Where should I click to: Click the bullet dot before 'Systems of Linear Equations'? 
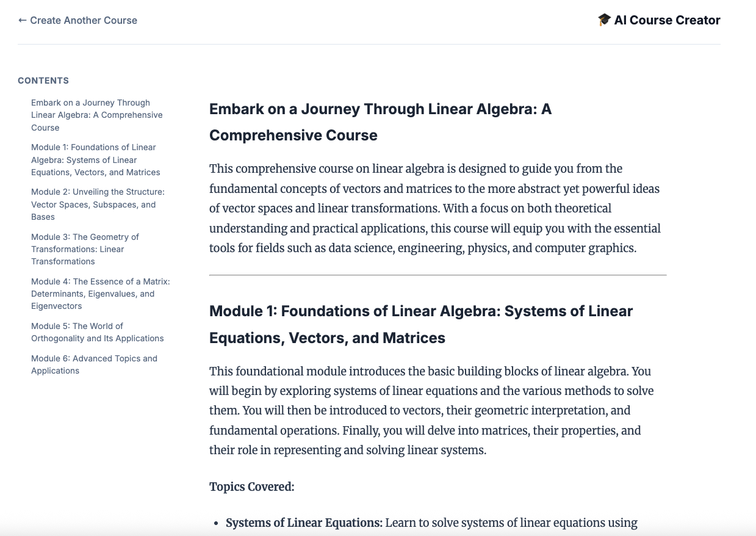click(x=216, y=524)
